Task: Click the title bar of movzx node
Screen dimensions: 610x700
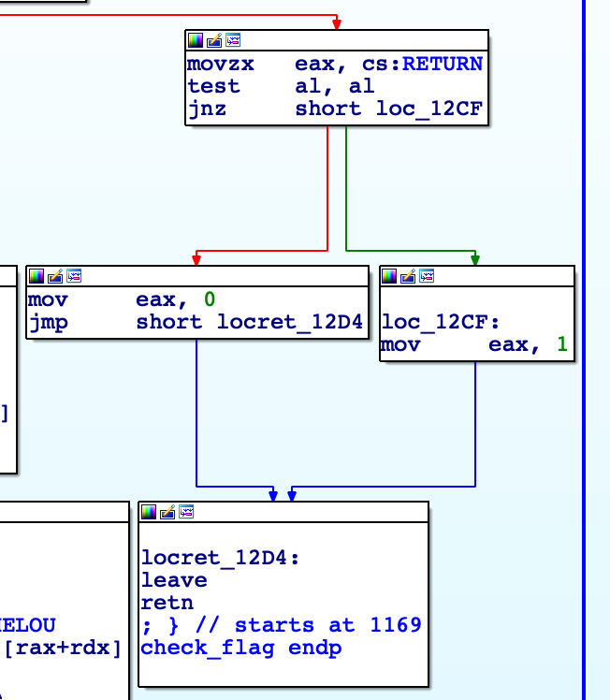Action: click(337, 40)
